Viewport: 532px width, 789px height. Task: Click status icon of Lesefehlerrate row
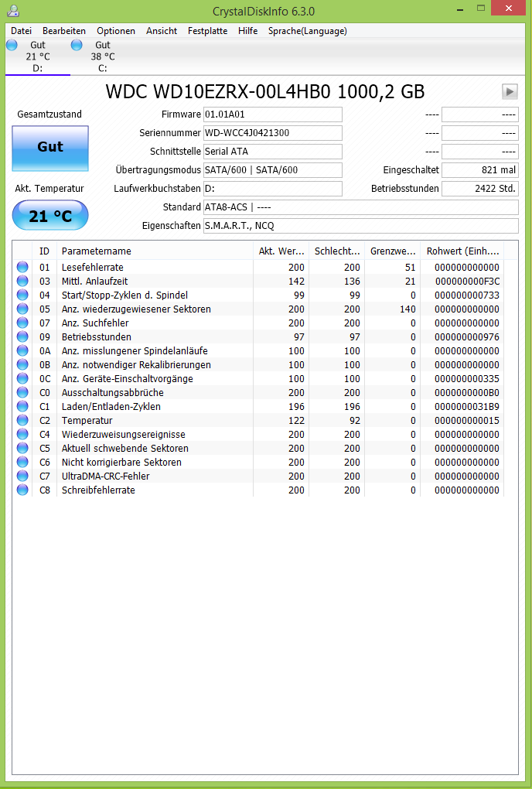[x=22, y=267]
